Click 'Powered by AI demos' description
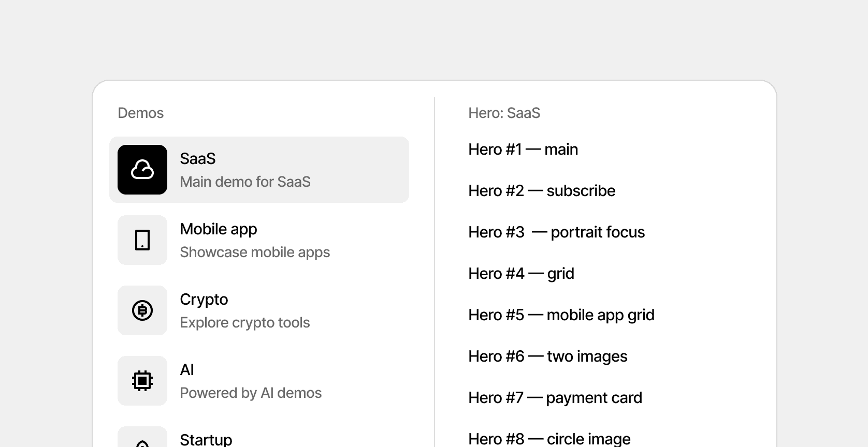 coord(251,393)
